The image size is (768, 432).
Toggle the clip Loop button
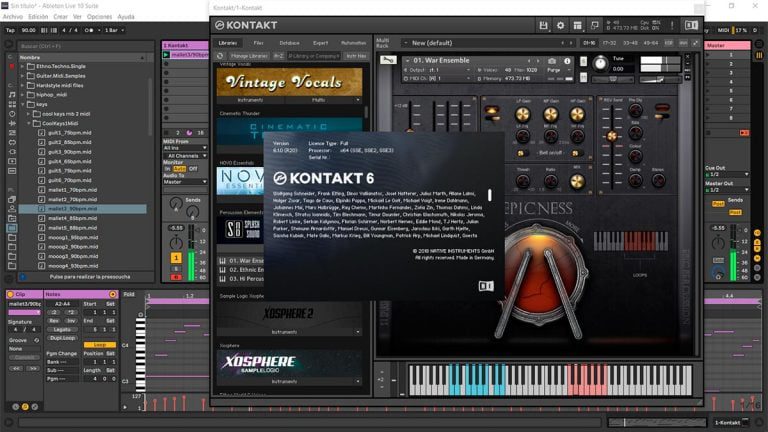[100, 345]
